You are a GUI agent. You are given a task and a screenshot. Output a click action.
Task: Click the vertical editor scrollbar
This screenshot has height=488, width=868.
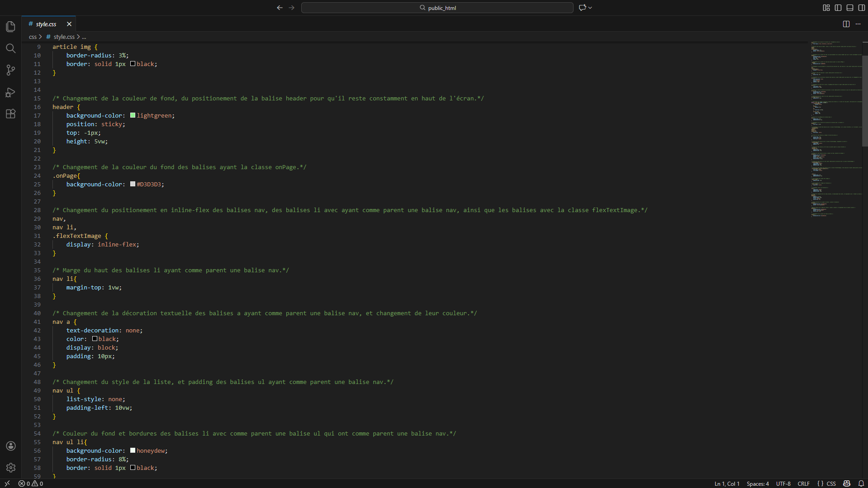[x=865, y=101]
